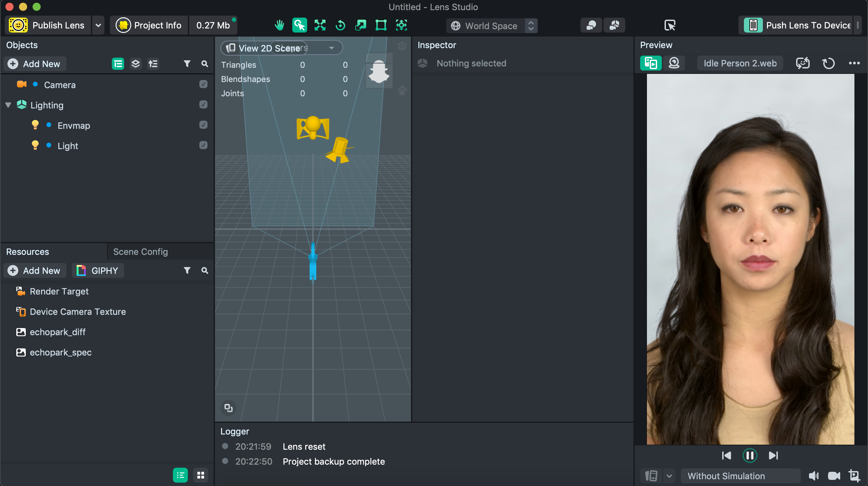Viewport: 868px width, 486px height.
Task: Switch to Resources tab
Action: 27,251
